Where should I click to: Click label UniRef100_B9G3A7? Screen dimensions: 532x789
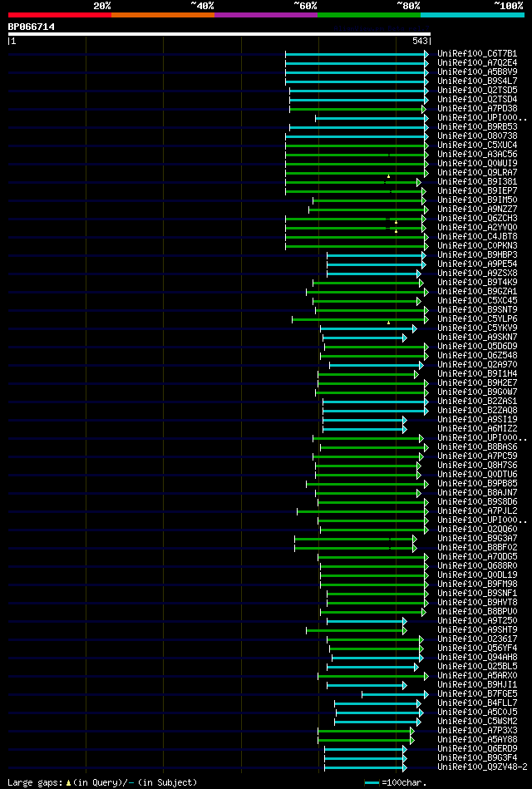477,539
